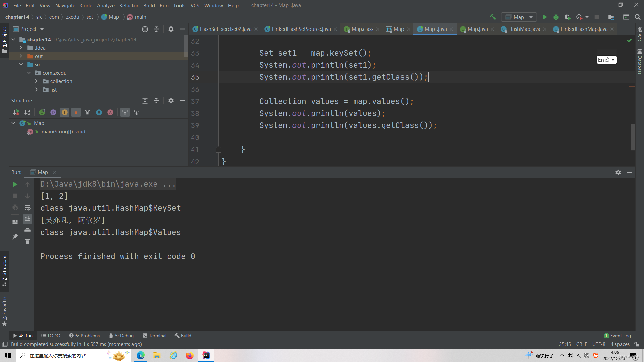Click the CRLF line separator indicator
This screenshot has width=644, height=362.
click(x=582, y=344)
